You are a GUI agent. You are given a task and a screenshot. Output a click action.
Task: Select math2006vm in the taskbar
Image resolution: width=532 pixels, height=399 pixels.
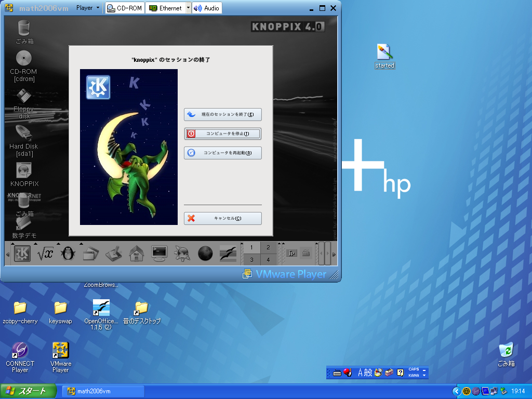(x=103, y=391)
